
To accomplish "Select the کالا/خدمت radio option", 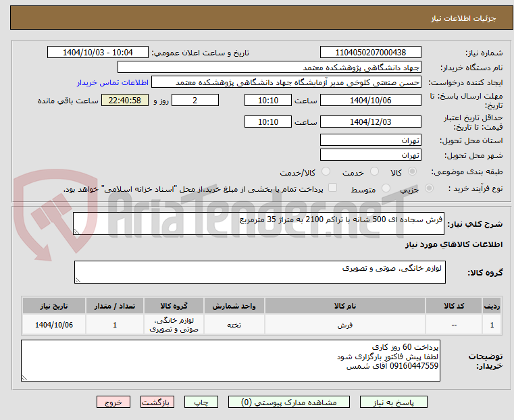I will tap(326, 172).
